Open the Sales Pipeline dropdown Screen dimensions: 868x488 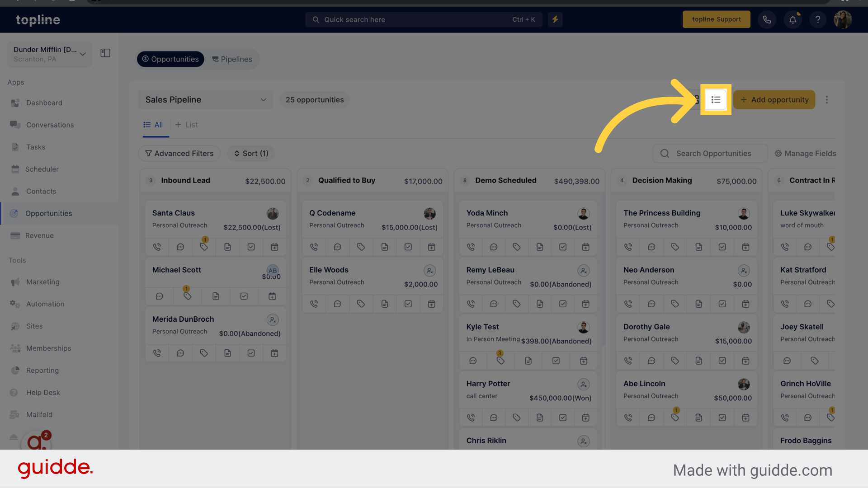(204, 99)
